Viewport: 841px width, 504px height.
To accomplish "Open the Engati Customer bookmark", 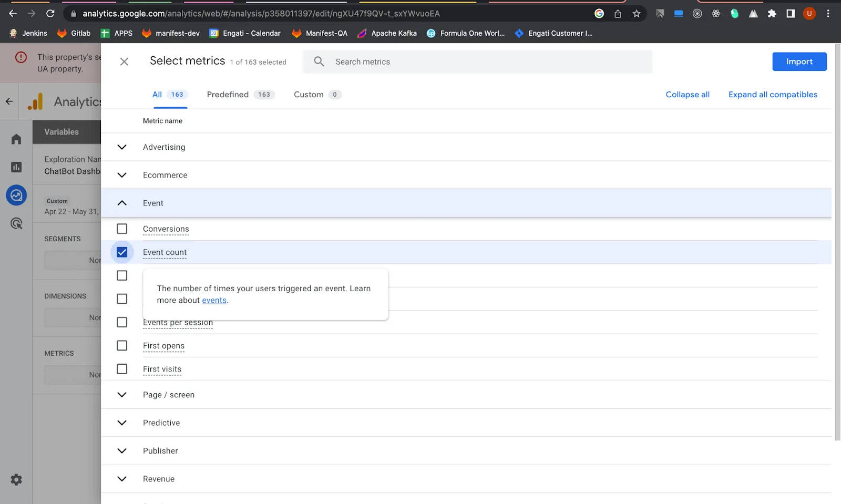I will click(x=553, y=33).
